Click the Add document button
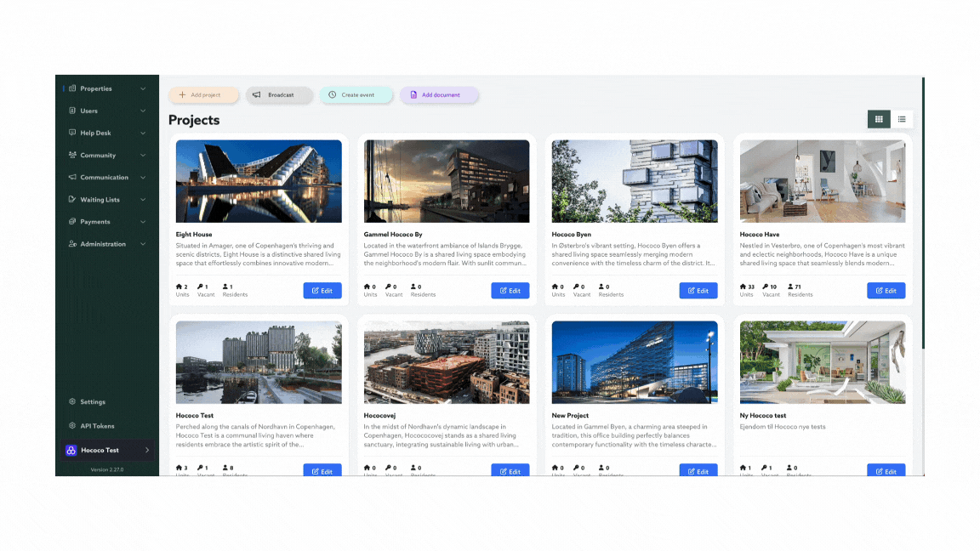This screenshot has width=980, height=551. pos(439,95)
